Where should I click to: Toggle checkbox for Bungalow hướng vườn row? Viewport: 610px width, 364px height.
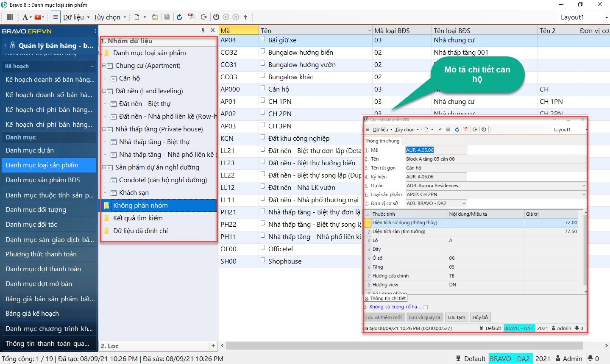pyautogui.click(x=263, y=64)
